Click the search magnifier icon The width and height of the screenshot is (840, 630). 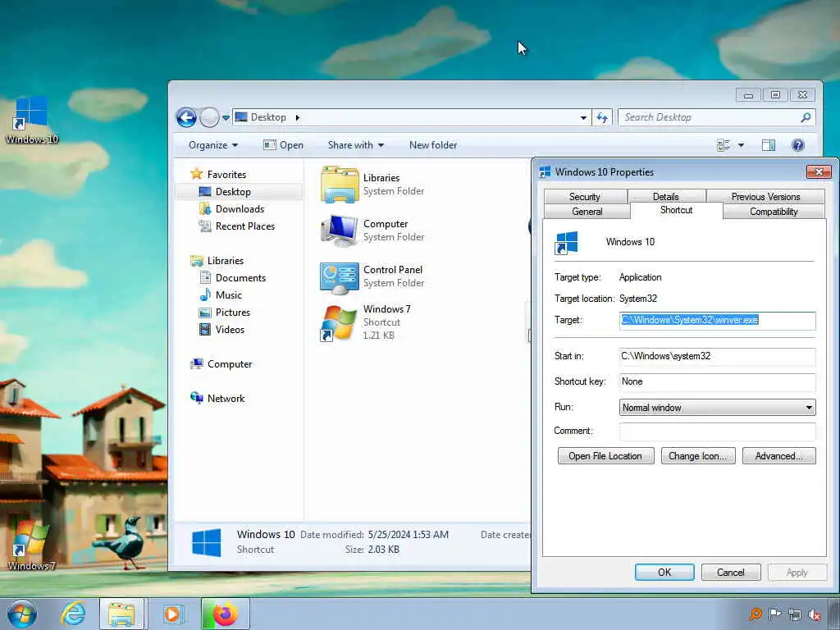806,117
